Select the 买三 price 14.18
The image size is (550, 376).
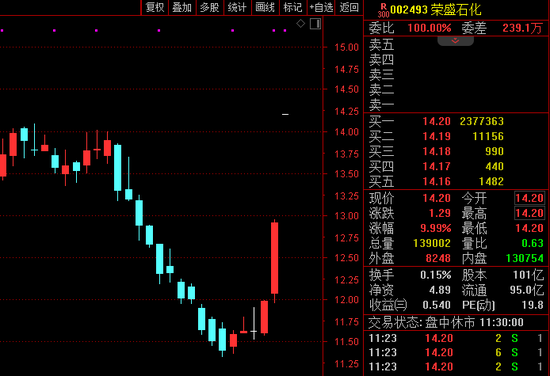(x=436, y=152)
